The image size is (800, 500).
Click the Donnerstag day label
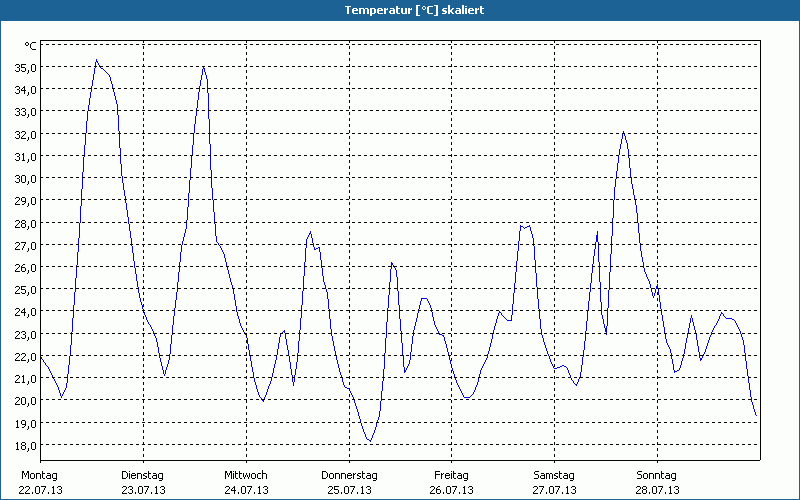pos(349,475)
